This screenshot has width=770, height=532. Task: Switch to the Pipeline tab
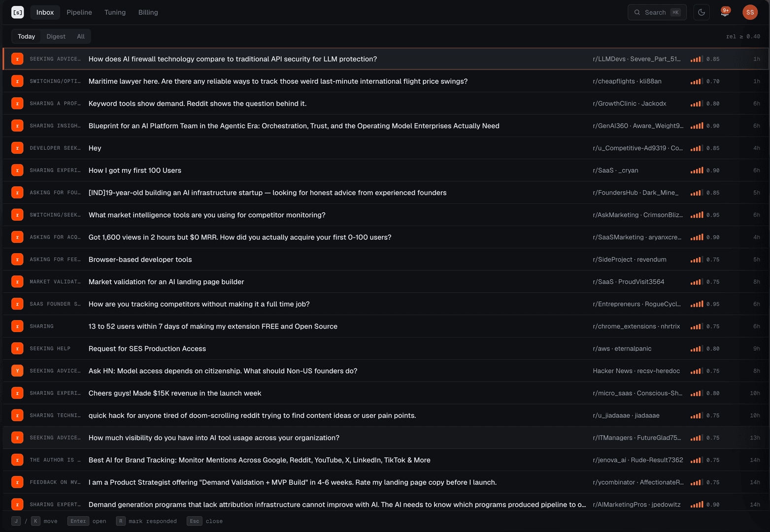[x=79, y=12]
